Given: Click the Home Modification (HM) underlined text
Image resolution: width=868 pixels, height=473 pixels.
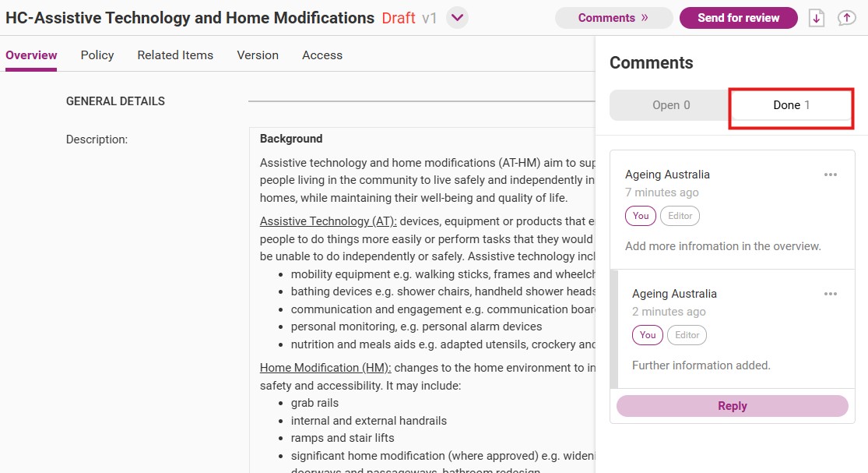Looking at the screenshot, I should click(x=325, y=368).
